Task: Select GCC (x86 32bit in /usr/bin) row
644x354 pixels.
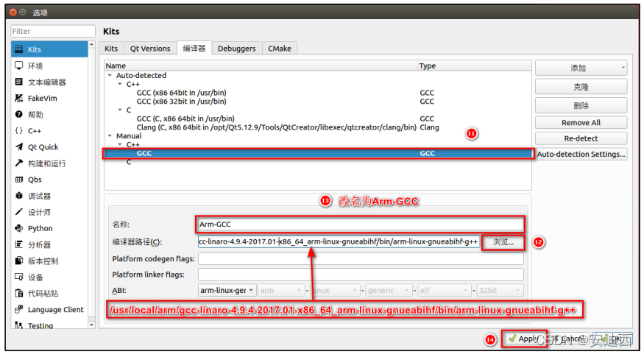Action: (318, 102)
